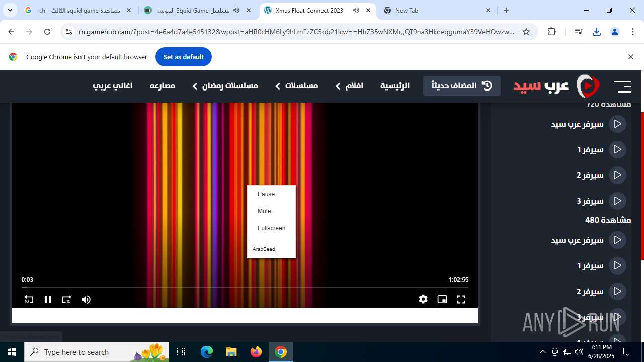Expand the مسلسلات رمضان dropdown menu

[x=225, y=86]
